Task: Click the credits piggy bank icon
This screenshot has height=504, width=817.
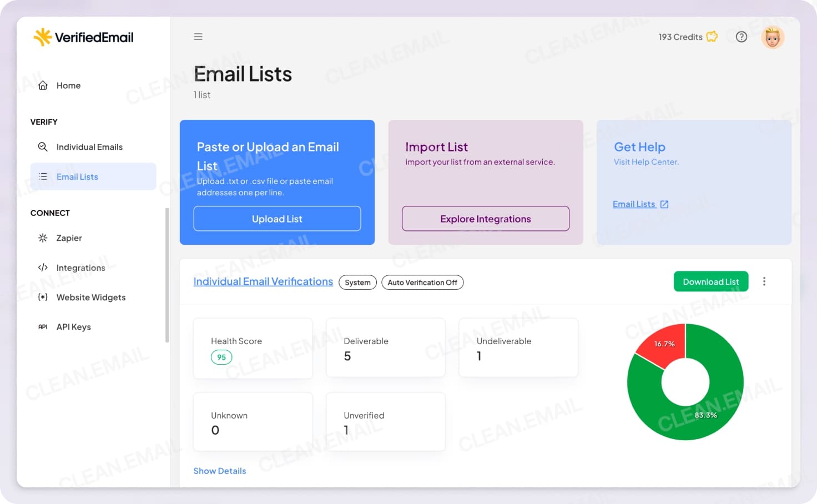Action: (712, 37)
